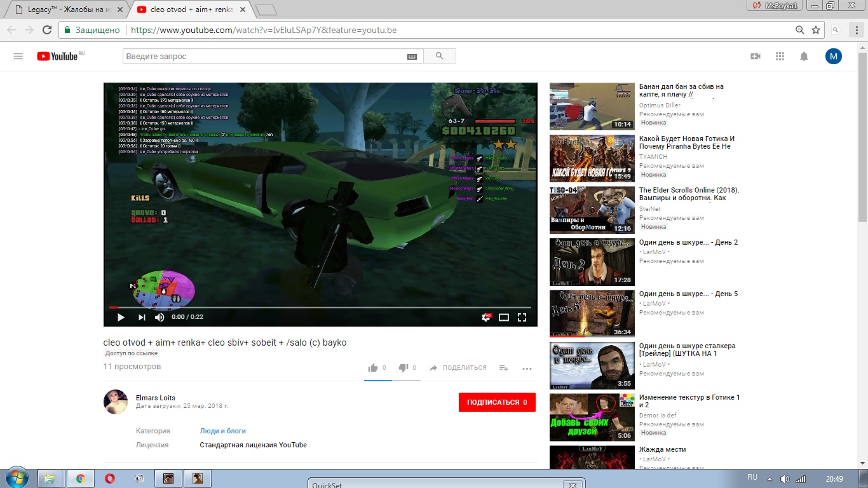The height and width of the screenshot is (488, 868).
Task: Close the QuickSet popup window
Action: point(573,485)
